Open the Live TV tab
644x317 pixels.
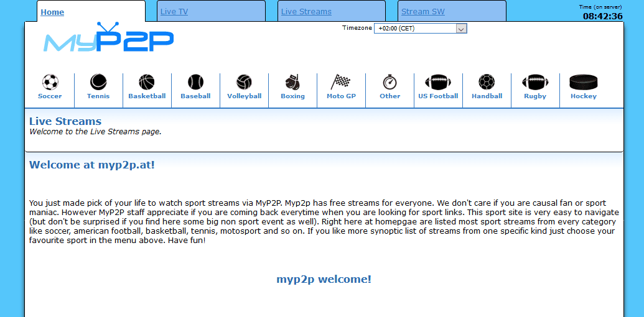(x=174, y=12)
